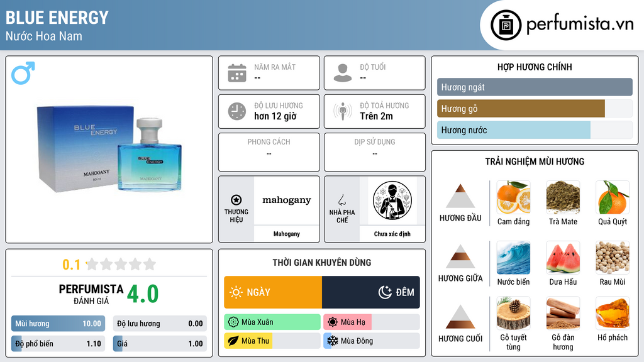Click the Phong cách card
The width and height of the screenshot is (644, 362).
(269, 152)
